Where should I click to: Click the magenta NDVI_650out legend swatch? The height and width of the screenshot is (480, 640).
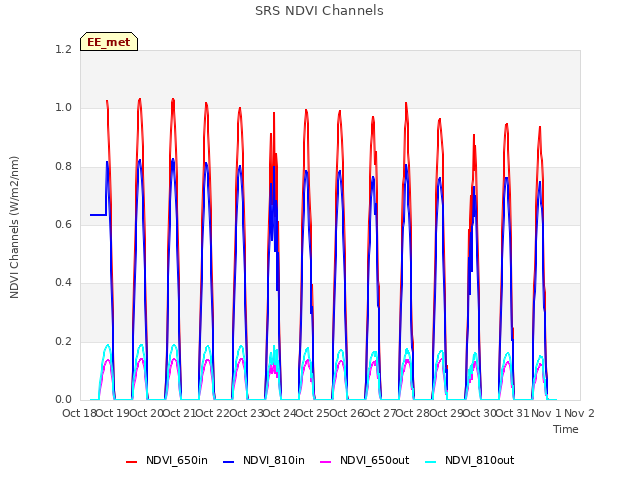click(325, 462)
